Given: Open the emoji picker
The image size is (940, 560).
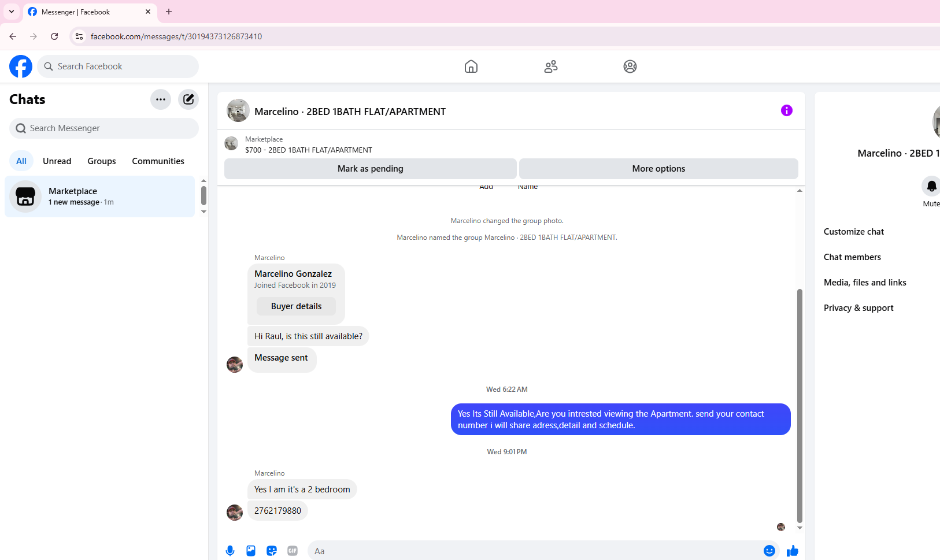Looking at the screenshot, I should coord(769,551).
